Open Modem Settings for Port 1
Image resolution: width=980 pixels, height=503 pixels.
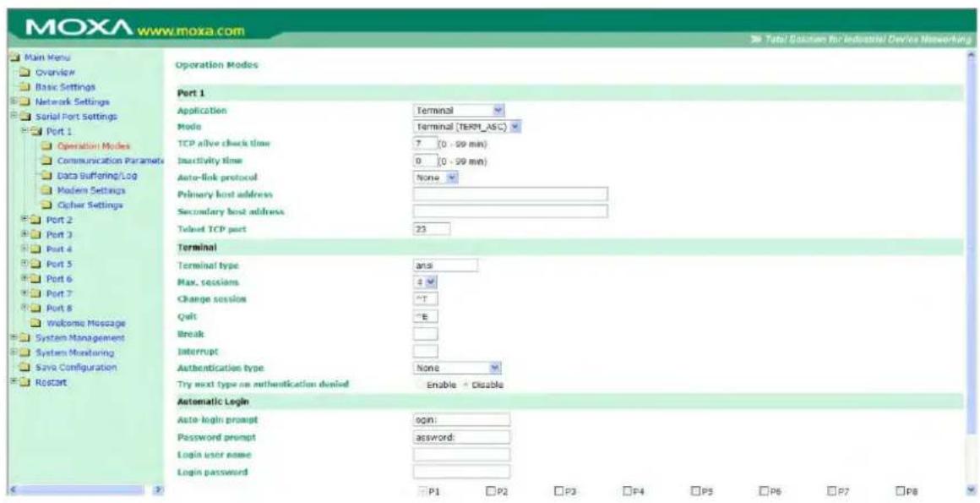92,189
